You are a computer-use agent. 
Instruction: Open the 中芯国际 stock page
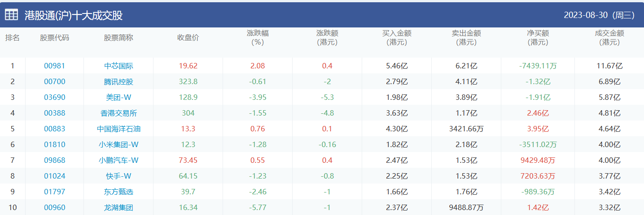[x=118, y=66]
